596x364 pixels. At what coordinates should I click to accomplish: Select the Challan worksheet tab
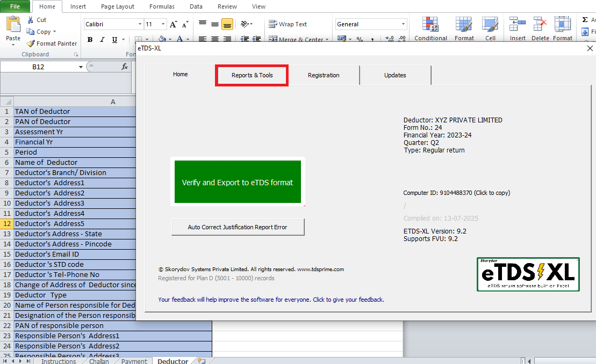click(99, 361)
